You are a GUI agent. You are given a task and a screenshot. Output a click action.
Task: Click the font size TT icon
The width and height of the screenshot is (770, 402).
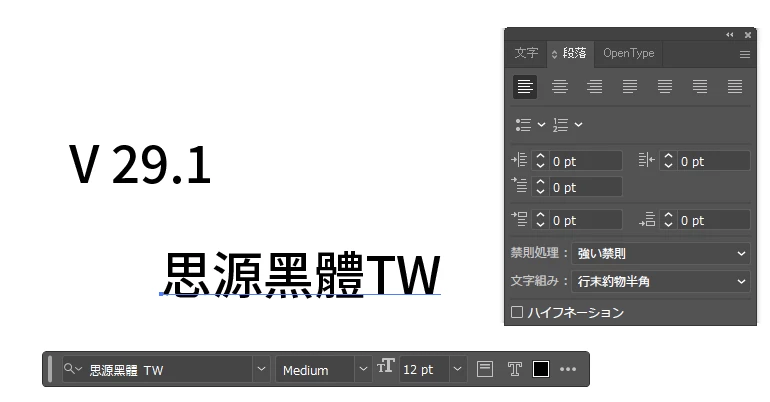[385, 366]
